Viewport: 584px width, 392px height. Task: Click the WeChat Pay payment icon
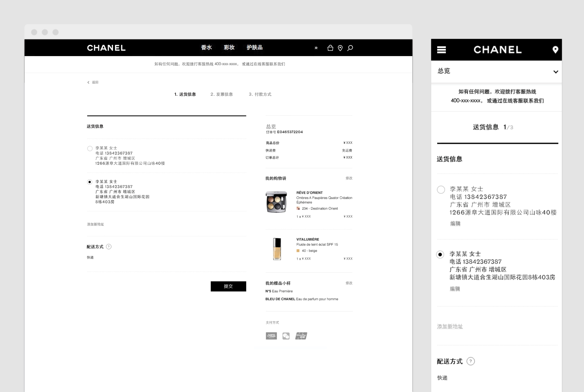(286, 336)
